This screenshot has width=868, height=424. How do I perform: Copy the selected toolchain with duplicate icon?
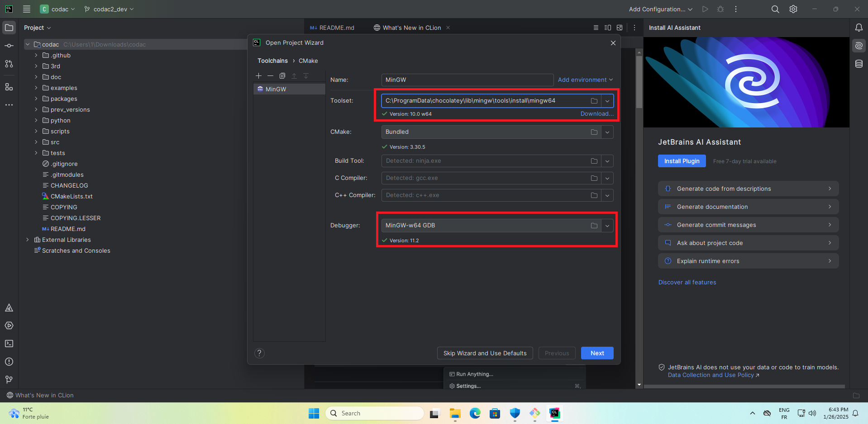coord(282,76)
